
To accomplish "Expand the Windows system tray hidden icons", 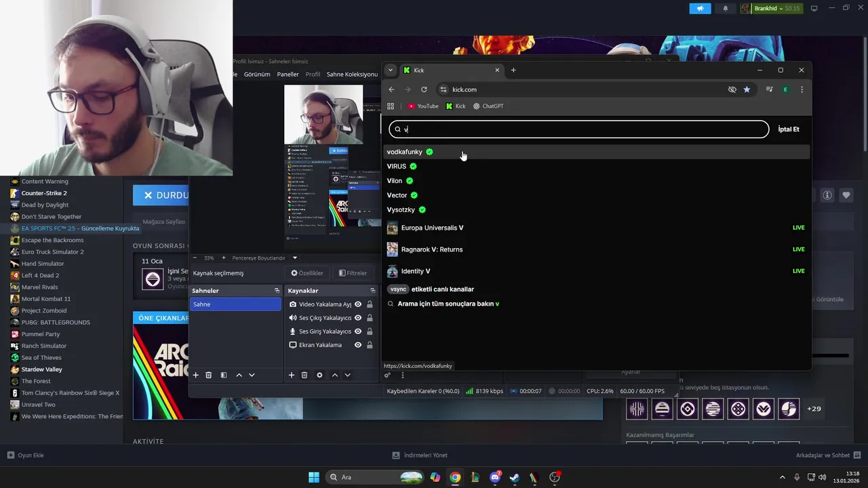I will [x=782, y=477].
